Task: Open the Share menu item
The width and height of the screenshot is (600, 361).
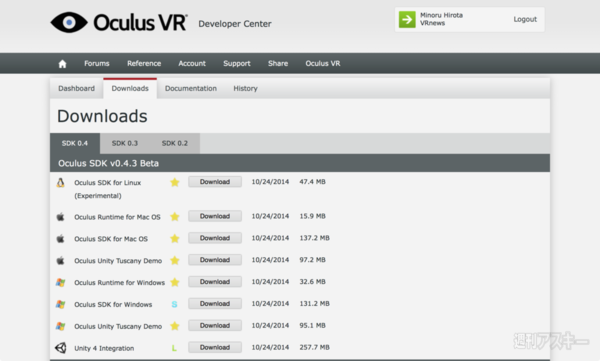Action: point(278,64)
